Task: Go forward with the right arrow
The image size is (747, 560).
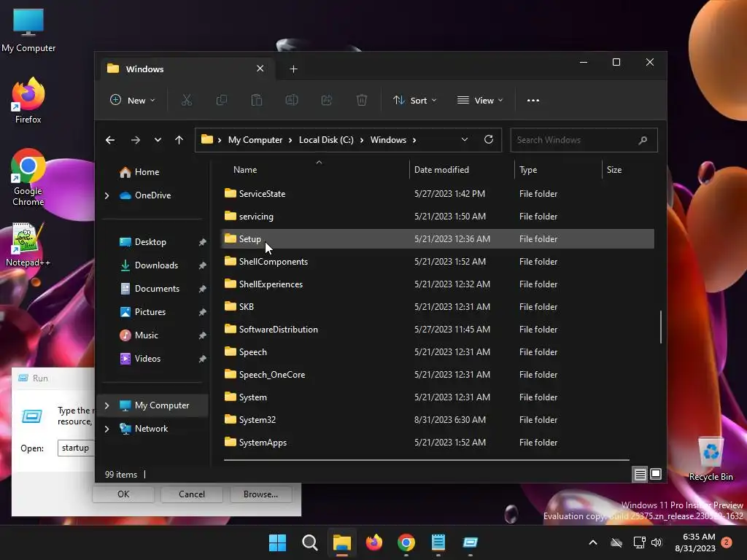Action: [x=135, y=140]
